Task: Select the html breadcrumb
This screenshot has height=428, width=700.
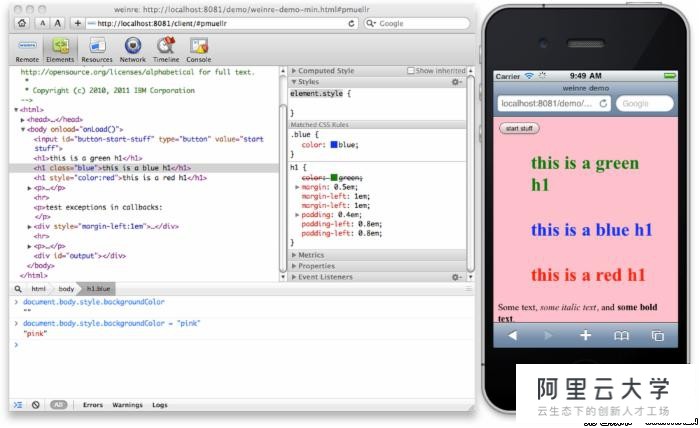Action: (x=38, y=289)
